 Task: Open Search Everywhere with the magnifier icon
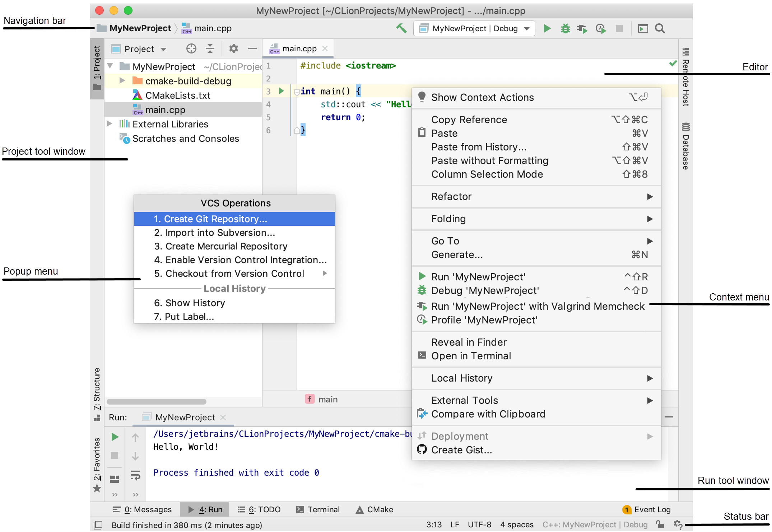[660, 28]
